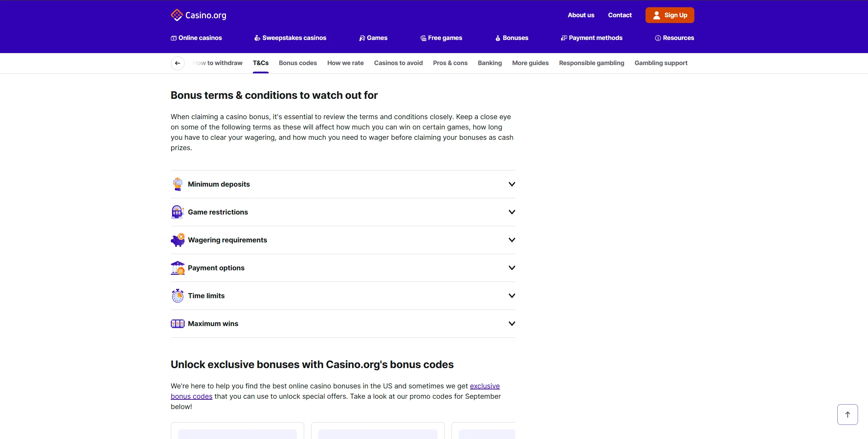The image size is (868, 439).
Task: Select the Casinos to avoid tab
Action: [x=399, y=63]
